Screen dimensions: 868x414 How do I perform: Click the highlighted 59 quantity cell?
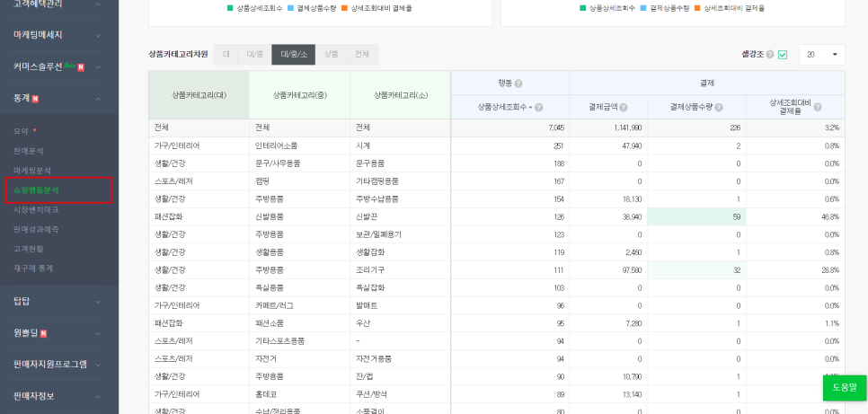pos(696,217)
